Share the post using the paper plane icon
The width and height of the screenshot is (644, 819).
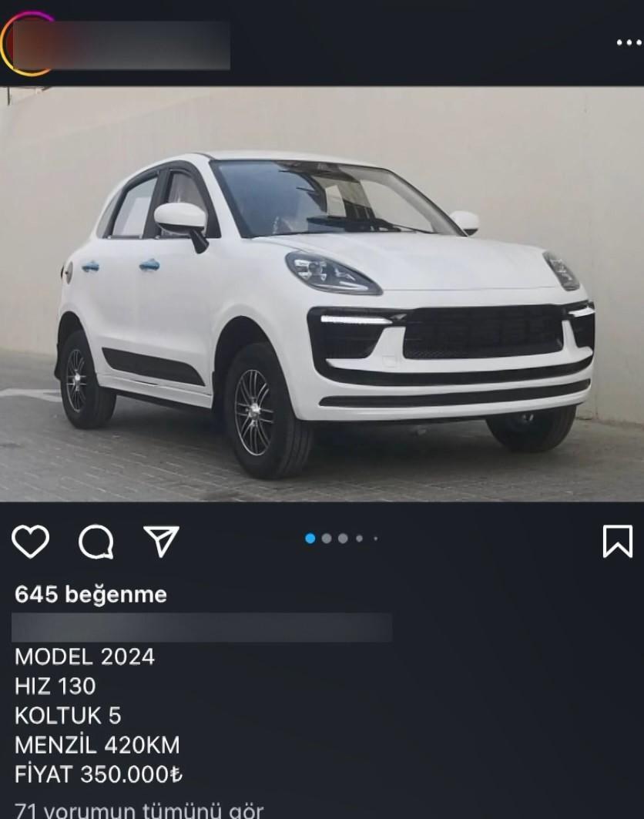[162, 541]
